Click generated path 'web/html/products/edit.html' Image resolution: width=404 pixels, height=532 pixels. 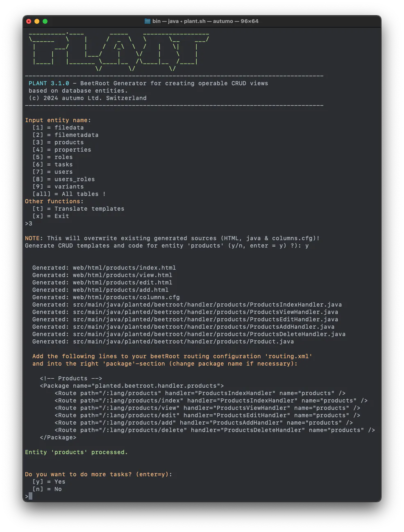click(x=123, y=282)
